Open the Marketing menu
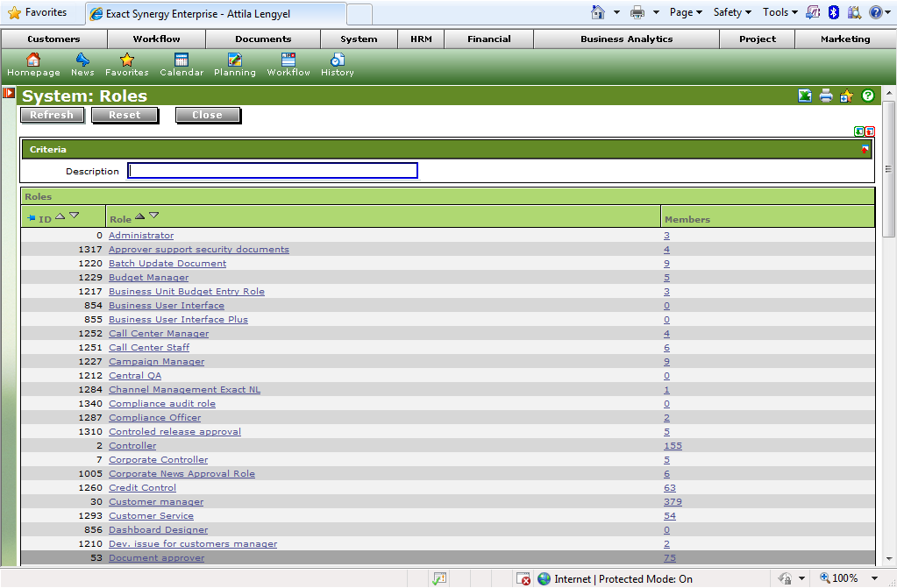Image resolution: width=897 pixels, height=588 pixels. tap(845, 39)
